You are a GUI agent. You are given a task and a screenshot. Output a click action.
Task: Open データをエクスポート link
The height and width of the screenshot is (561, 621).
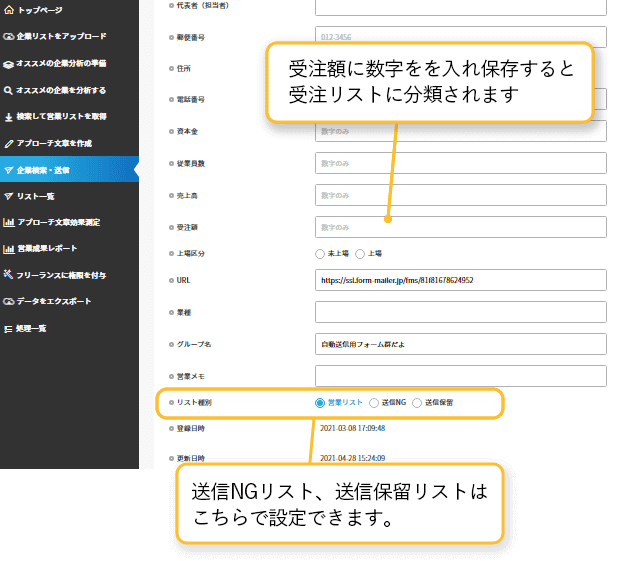(54, 302)
